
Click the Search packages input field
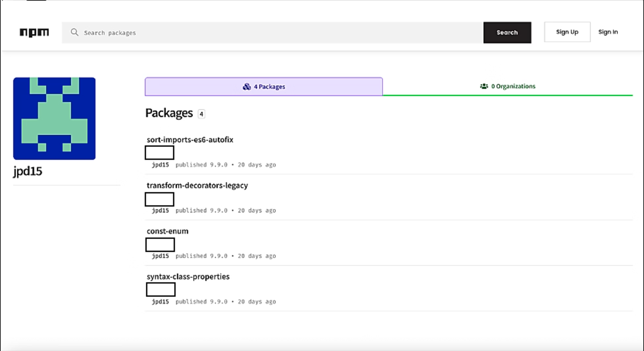click(272, 33)
